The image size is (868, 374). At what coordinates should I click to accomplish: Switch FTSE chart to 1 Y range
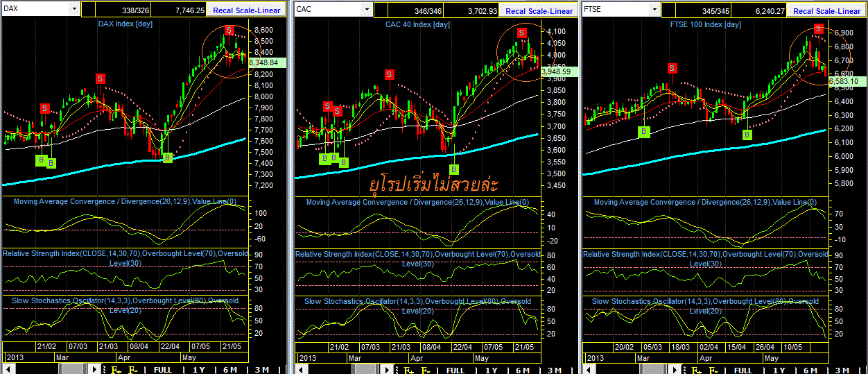(x=779, y=370)
